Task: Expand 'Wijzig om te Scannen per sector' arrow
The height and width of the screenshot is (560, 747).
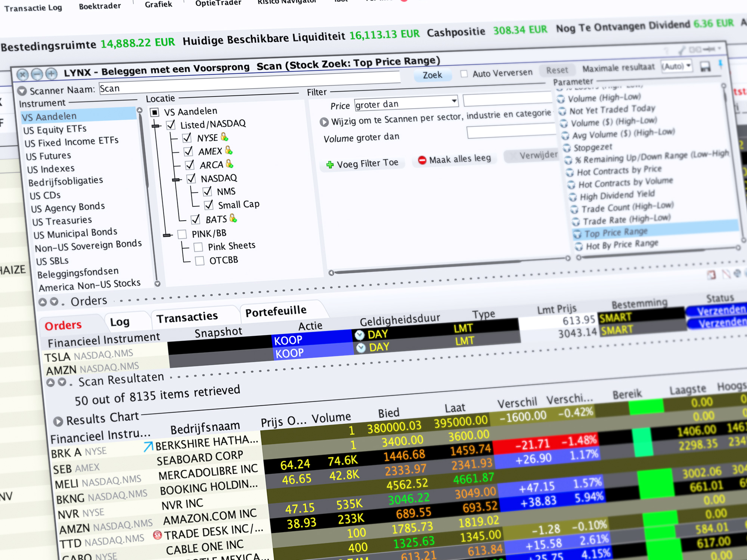Action: (324, 122)
